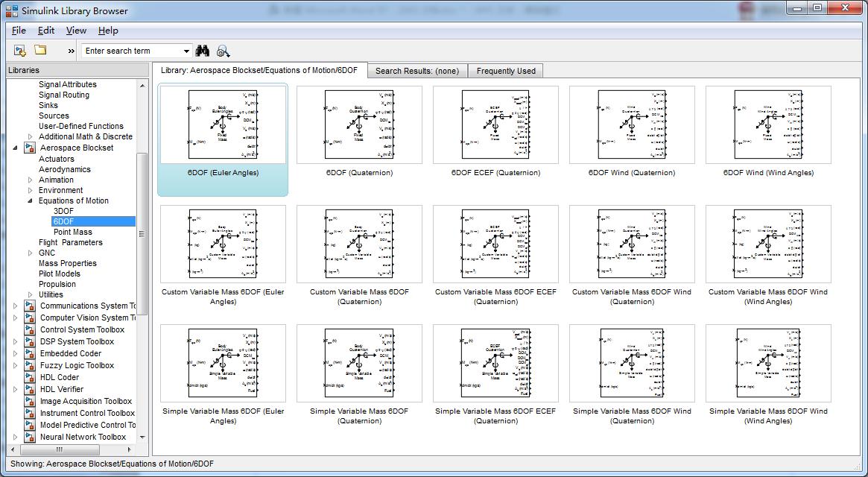The width and height of the screenshot is (868, 477).
Task: Expand the GNC tree node
Action: 31,253
